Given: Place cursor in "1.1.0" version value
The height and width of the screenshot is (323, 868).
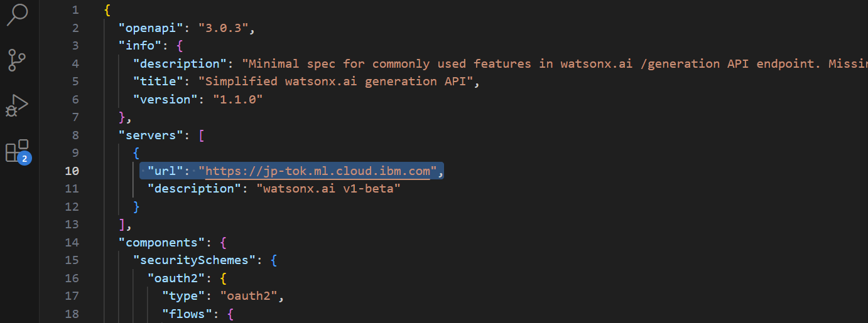Looking at the screenshot, I should pyautogui.click(x=238, y=99).
